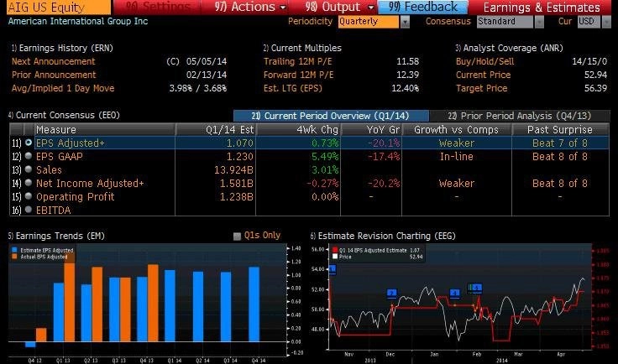Screen dimensions: 618x364
Task: Click the Forward 12M P/E value 12.39
Action: pyautogui.click(x=407, y=75)
